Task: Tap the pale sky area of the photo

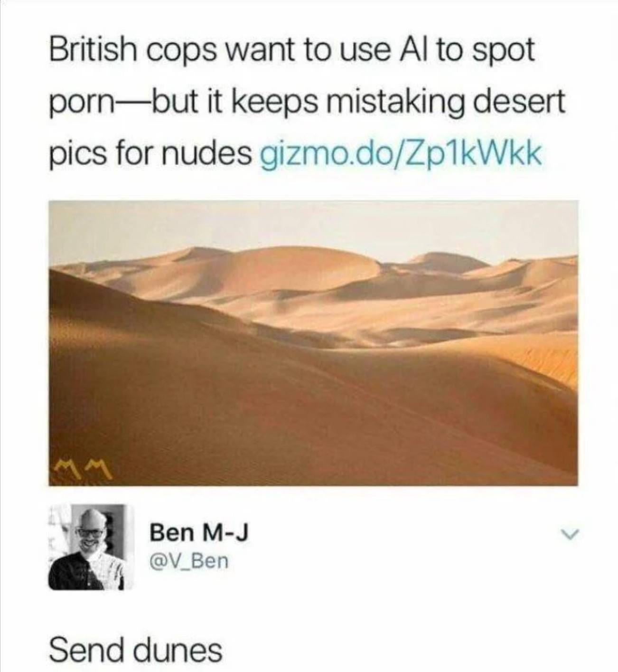Action: [313, 223]
